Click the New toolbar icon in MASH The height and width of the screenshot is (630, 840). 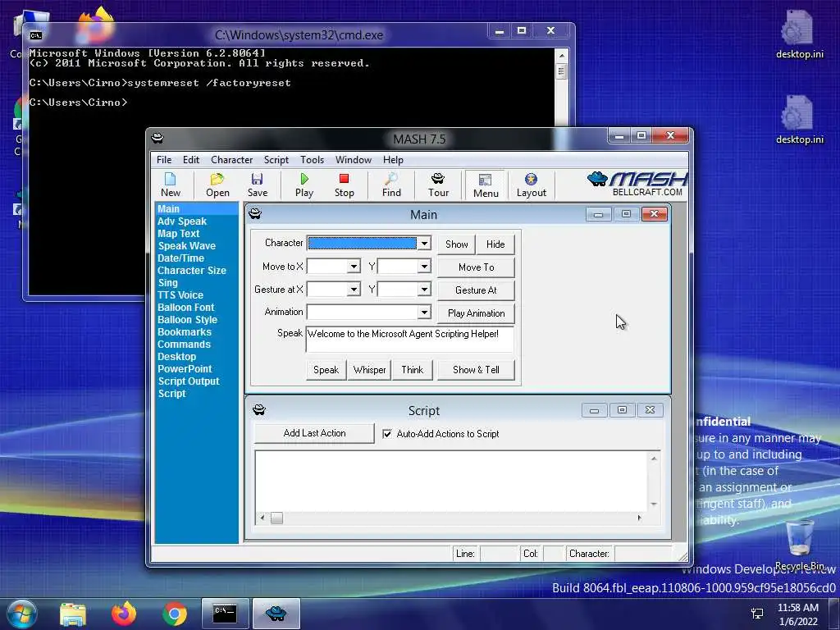(x=171, y=185)
